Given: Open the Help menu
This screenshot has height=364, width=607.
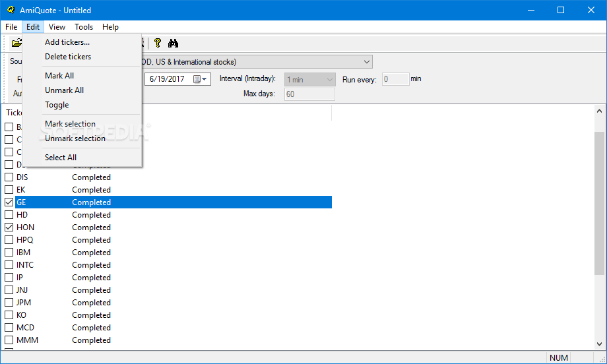Looking at the screenshot, I should click(110, 26).
